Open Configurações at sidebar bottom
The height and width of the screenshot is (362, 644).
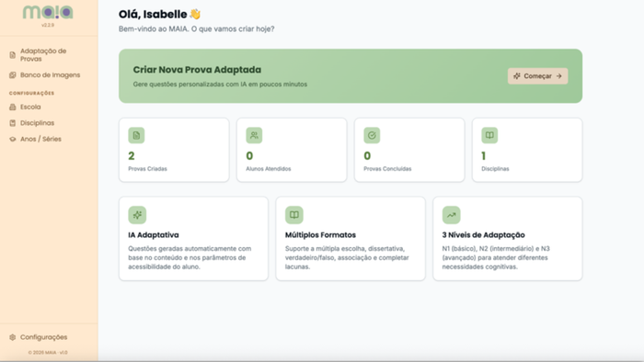pyautogui.click(x=49, y=337)
